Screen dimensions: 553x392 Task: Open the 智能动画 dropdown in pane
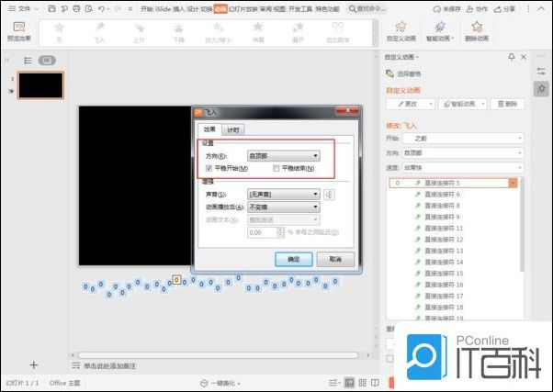click(463, 104)
